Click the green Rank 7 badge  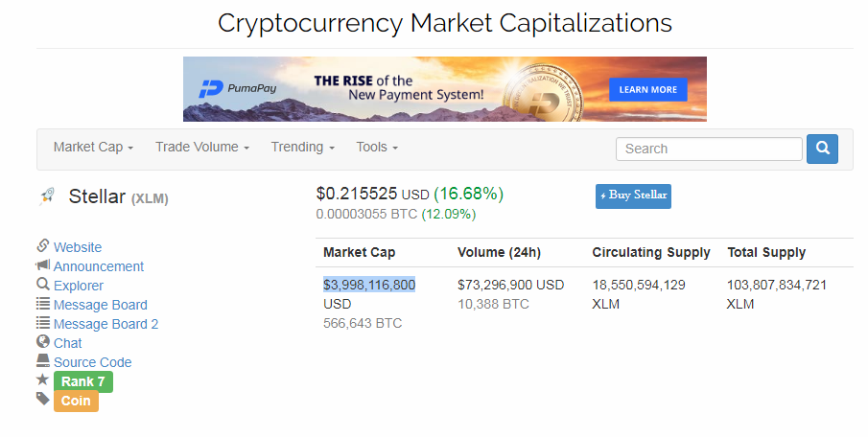tap(83, 381)
